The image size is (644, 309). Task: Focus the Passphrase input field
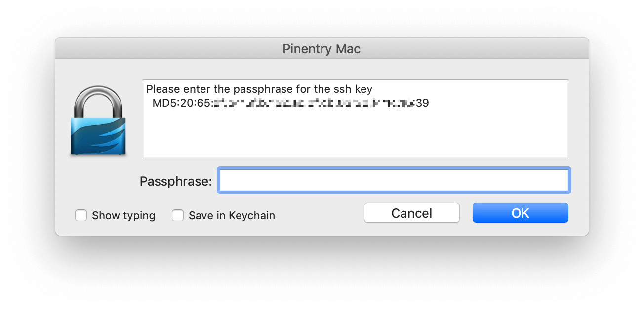coord(394,181)
